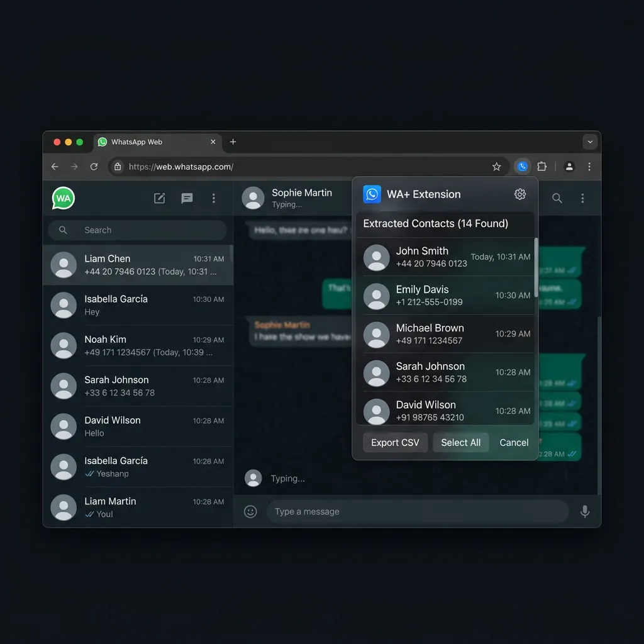Open the browser profile icon

pos(569,166)
